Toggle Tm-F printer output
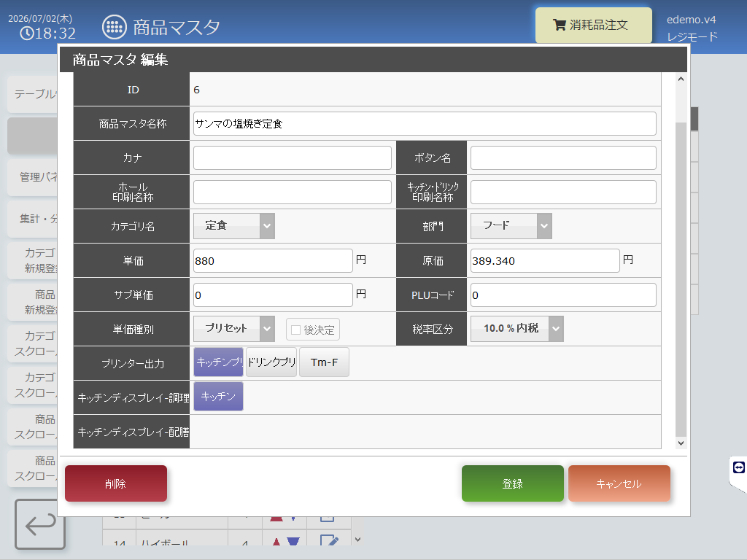This screenshot has height=560, width=747. tap(324, 362)
